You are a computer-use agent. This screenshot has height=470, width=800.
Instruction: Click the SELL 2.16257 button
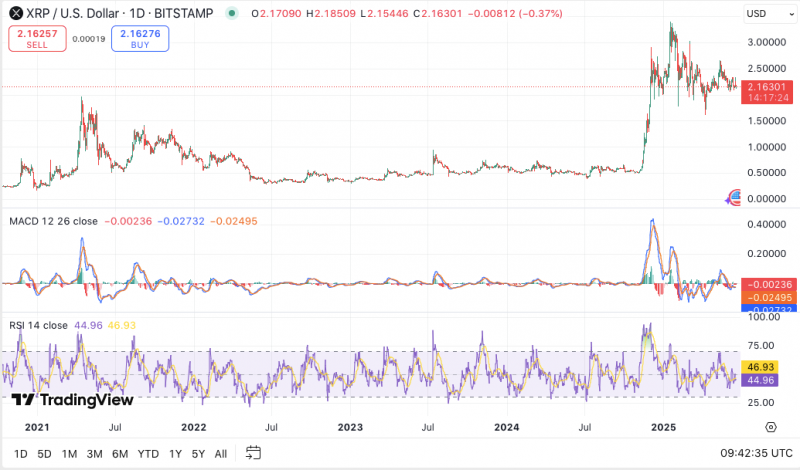[37, 39]
